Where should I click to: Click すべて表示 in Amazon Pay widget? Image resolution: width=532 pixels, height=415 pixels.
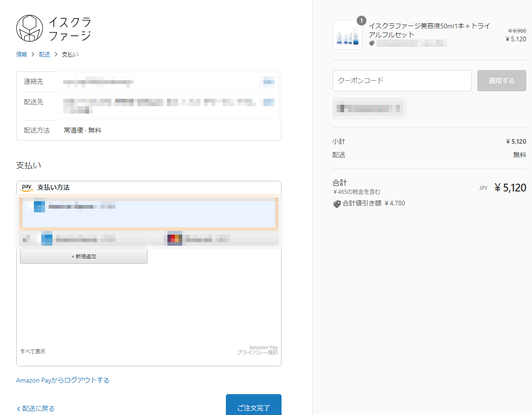pos(33,351)
